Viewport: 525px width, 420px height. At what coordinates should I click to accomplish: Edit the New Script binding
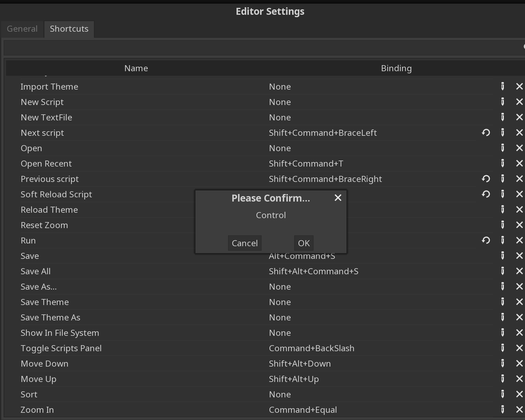[x=502, y=102]
